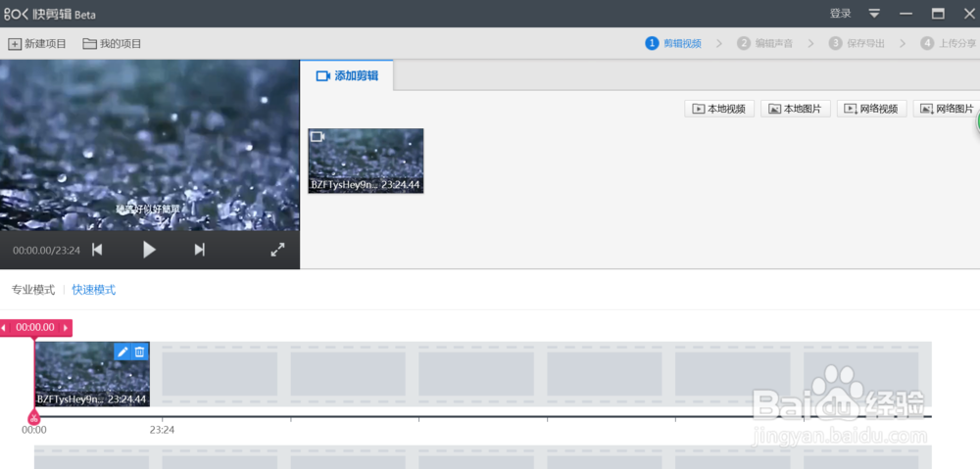The image size is (980, 469).
Task: Go to step 4 上传分享
Action: point(948,43)
